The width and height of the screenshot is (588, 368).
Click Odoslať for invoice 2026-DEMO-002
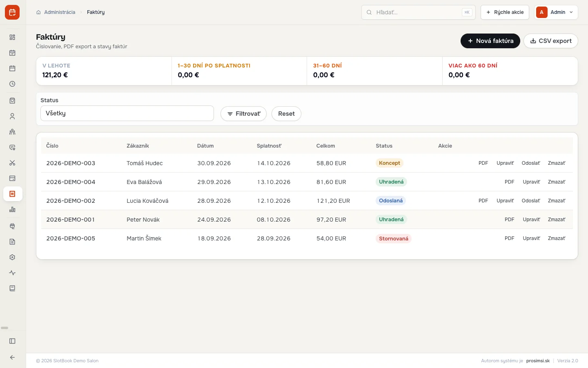pyautogui.click(x=531, y=201)
